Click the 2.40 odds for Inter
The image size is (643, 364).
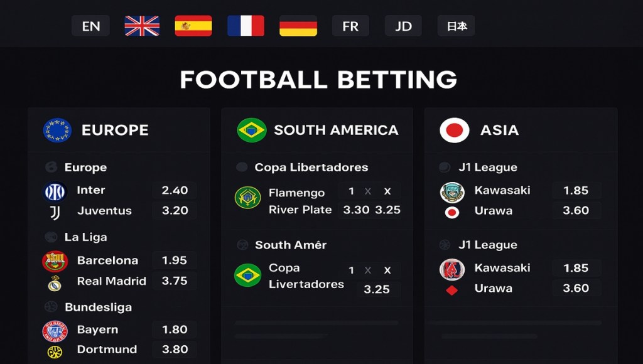pos(174,190)
